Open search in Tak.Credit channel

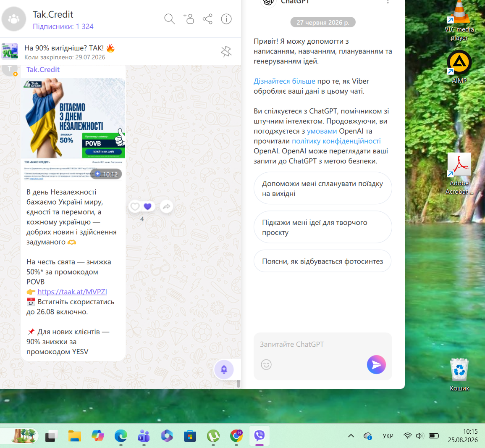pos(169,19)
